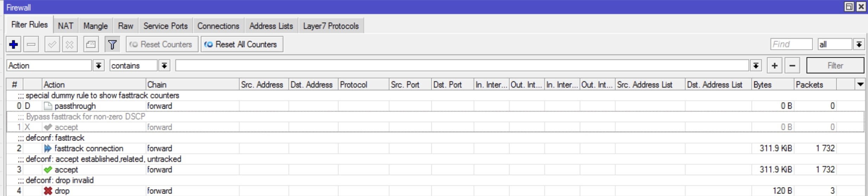Open the column chooser triangle dropdown
Viewport: 868px width, 196px height.
tap(860, 84)
